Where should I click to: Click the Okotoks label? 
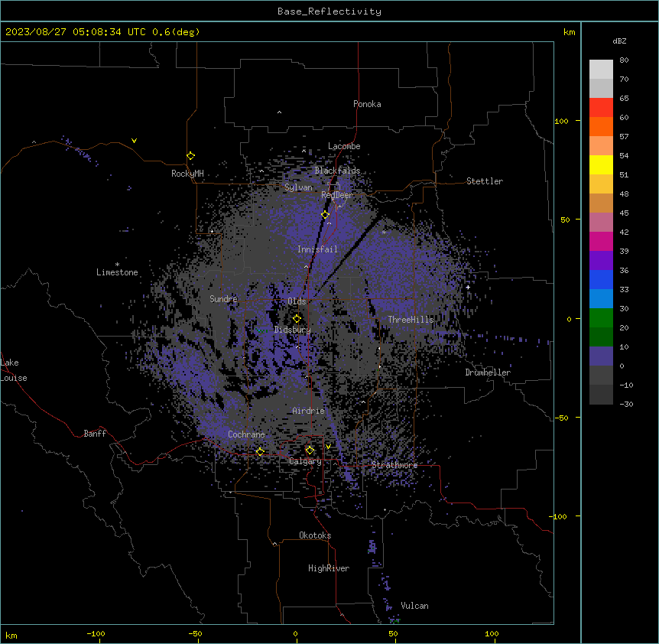pos(315,535)
